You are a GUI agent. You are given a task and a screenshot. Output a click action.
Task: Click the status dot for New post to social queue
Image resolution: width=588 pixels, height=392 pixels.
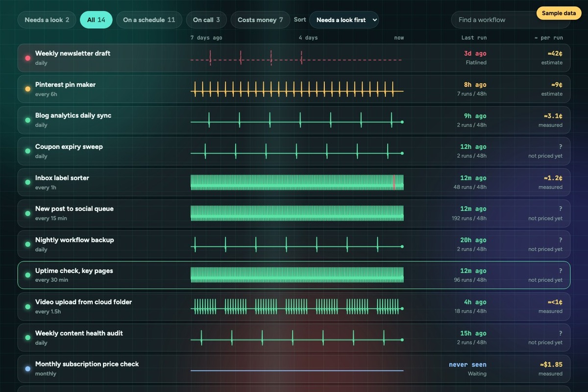coord(27,213)
